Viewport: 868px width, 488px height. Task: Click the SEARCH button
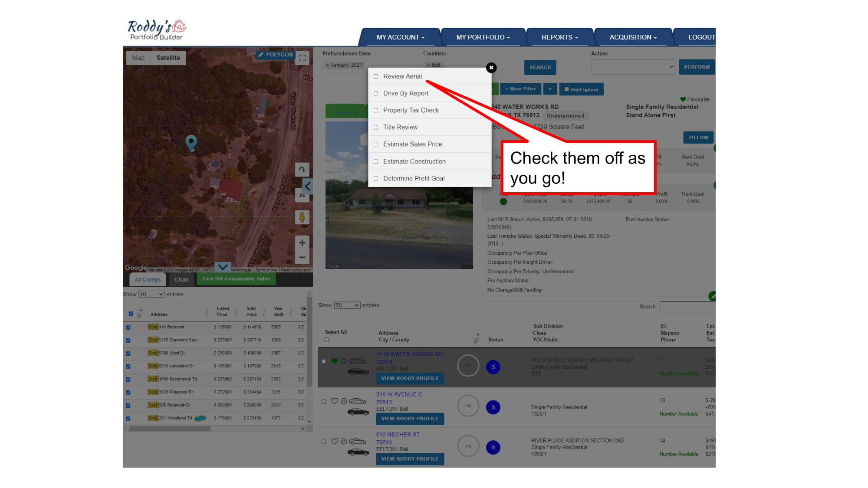click(x=540, y=67)
